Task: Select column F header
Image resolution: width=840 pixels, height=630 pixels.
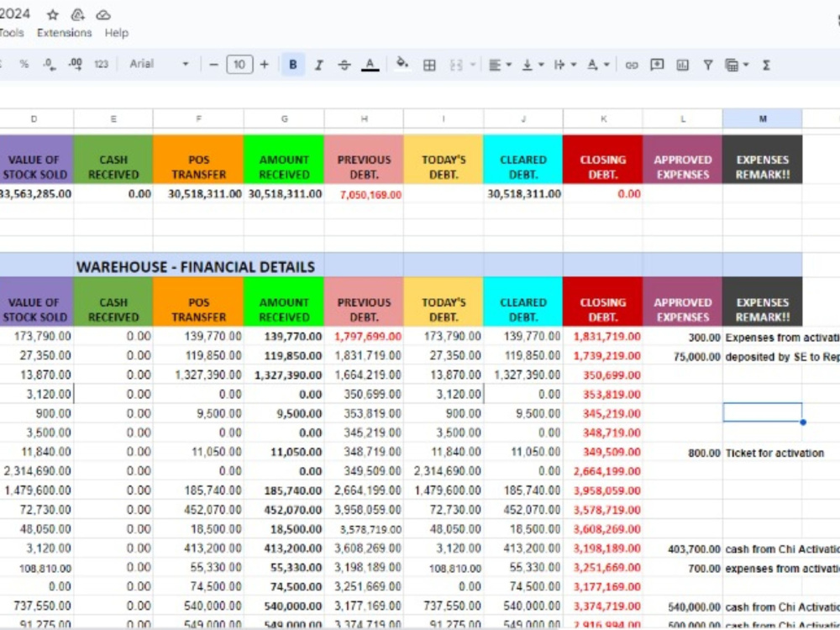Action: coord(198,119)
